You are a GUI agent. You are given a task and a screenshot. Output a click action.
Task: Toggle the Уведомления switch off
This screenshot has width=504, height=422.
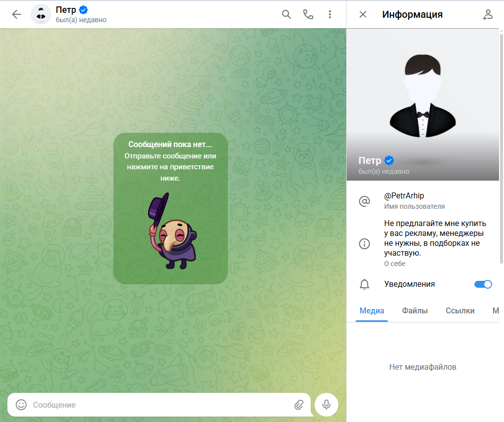(483, 284)
